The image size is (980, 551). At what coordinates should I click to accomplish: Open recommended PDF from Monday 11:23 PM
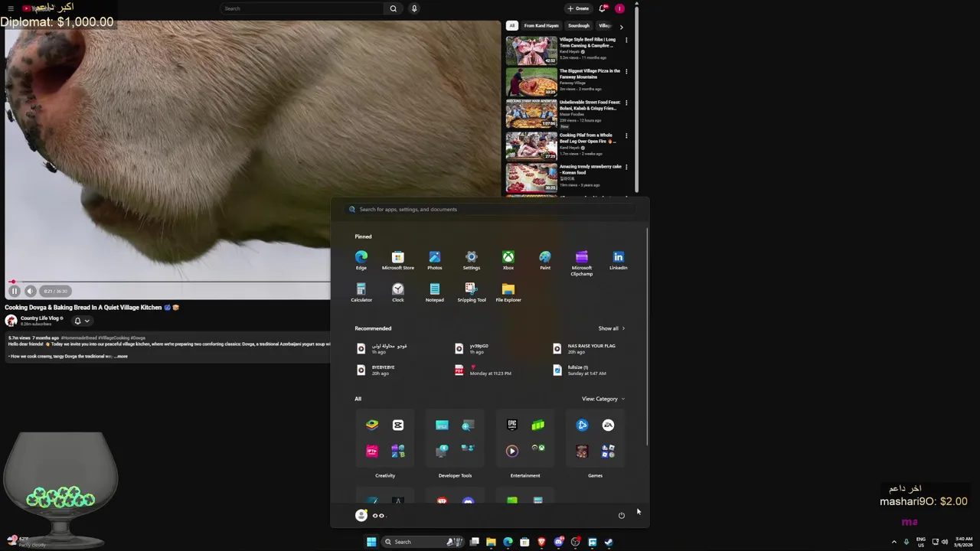tap(484, 370)
